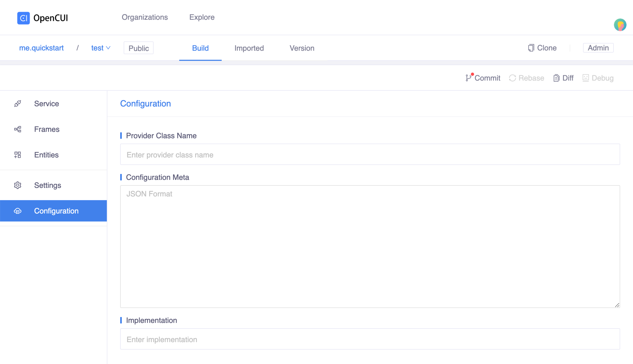Click the Configuration Meta JSON textarea
Image resolution: width=633 pixels, height=364 pixels.
point(370,246)
